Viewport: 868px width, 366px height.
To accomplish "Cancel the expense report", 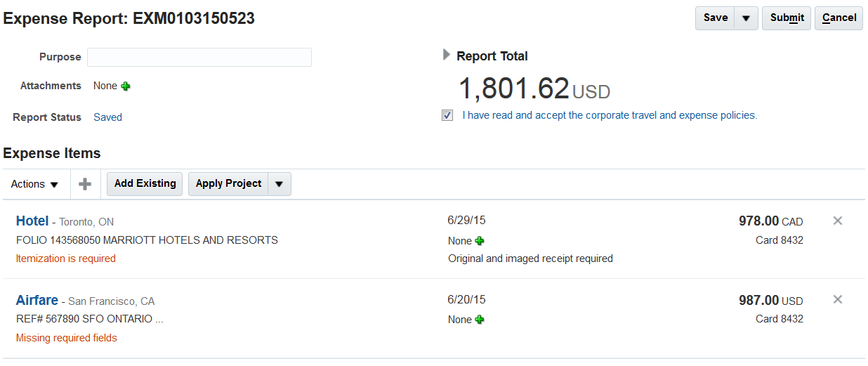I will click(839, 18).
